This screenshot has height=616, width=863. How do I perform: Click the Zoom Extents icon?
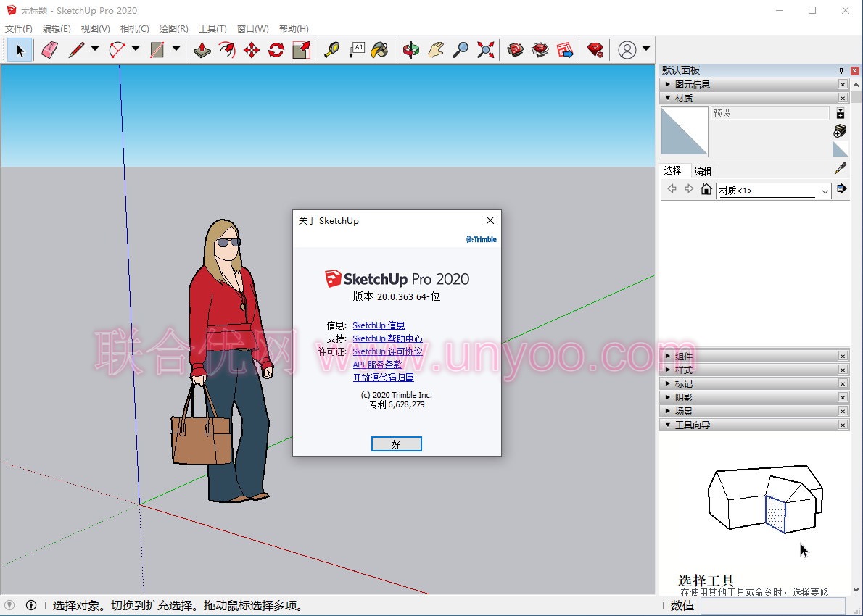(x=486, y=50)
